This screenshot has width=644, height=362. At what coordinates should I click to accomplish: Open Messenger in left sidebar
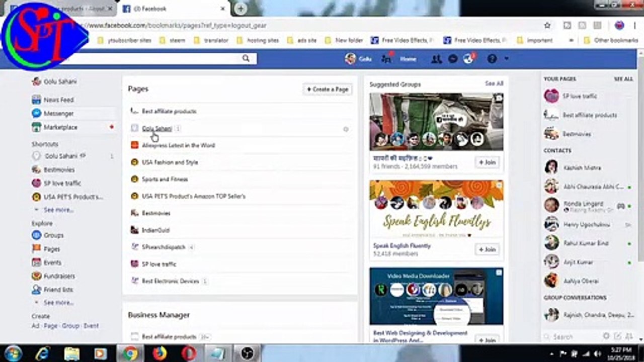[x=58, y=114]
